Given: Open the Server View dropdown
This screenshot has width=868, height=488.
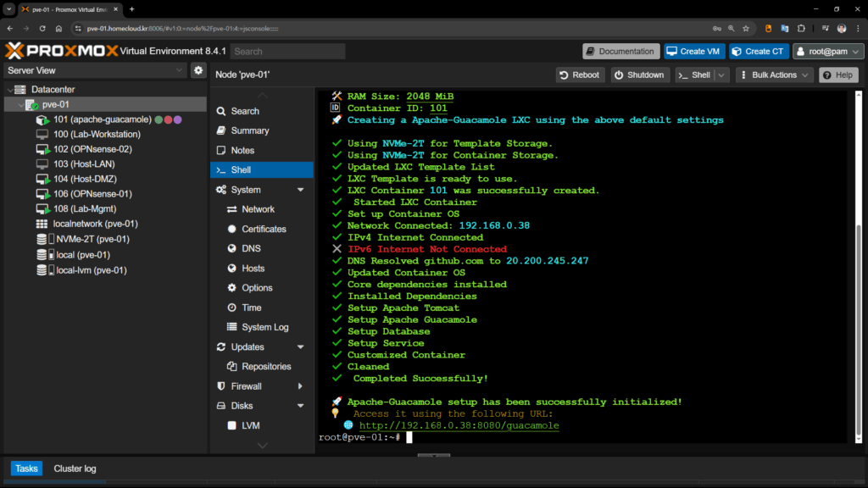Looking at the screenshot, I should coord(95,70).
